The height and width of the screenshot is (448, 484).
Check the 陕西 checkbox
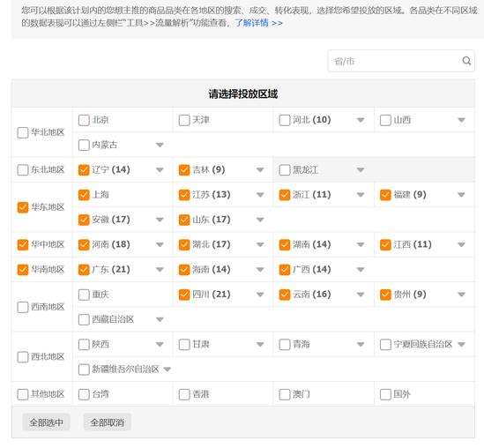pos(84,344)
